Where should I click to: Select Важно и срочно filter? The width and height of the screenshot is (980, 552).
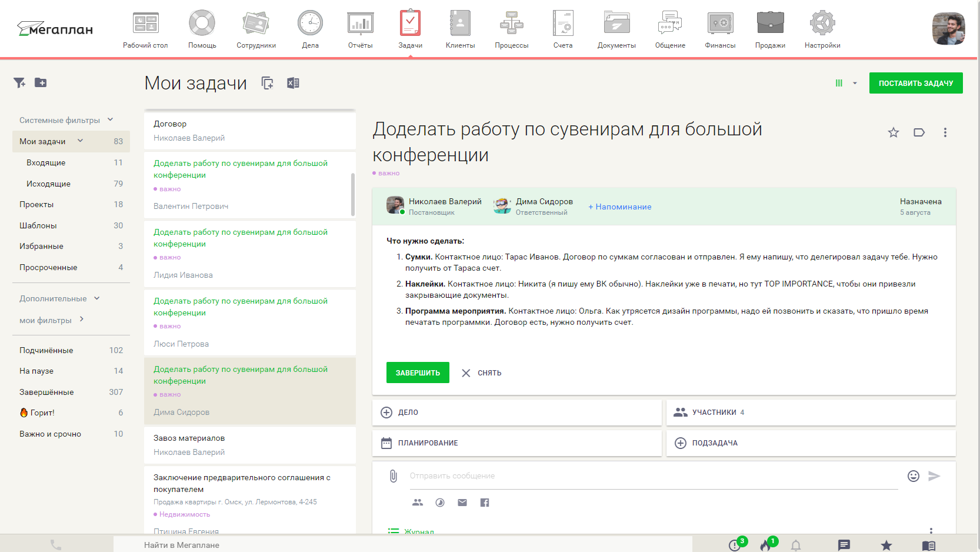[71, 434]
